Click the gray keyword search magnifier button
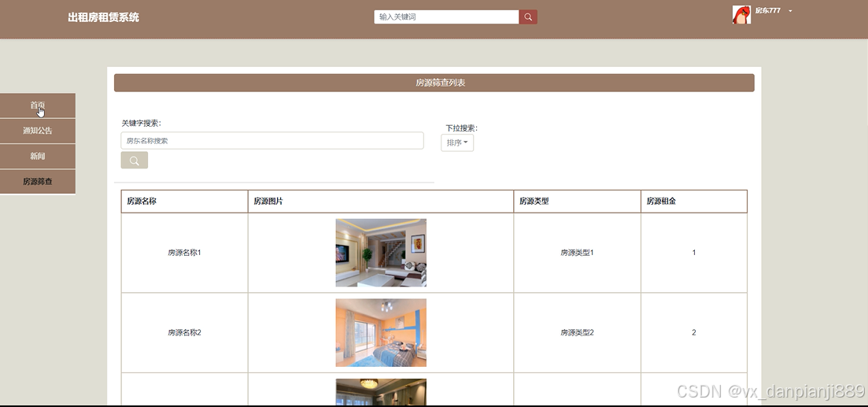This screenshot has width=868, height=407. (134, 161)
